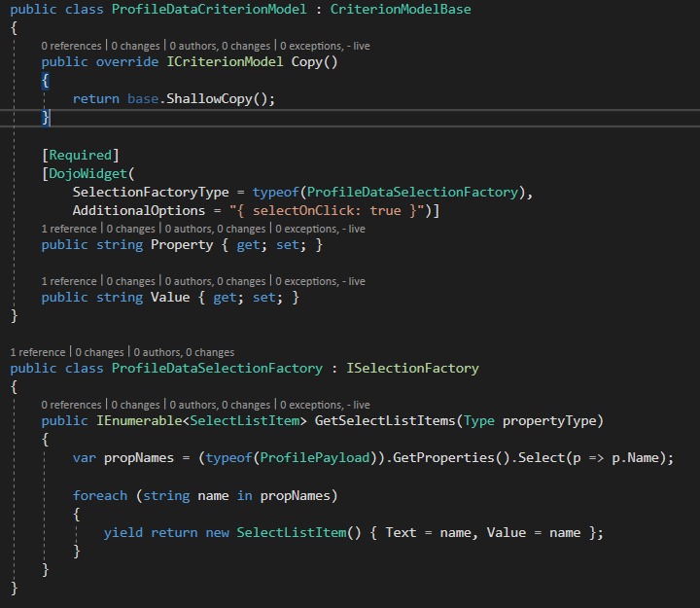Click ProfileDataSelectionFactory inside typeof

(x=412, y=192)
